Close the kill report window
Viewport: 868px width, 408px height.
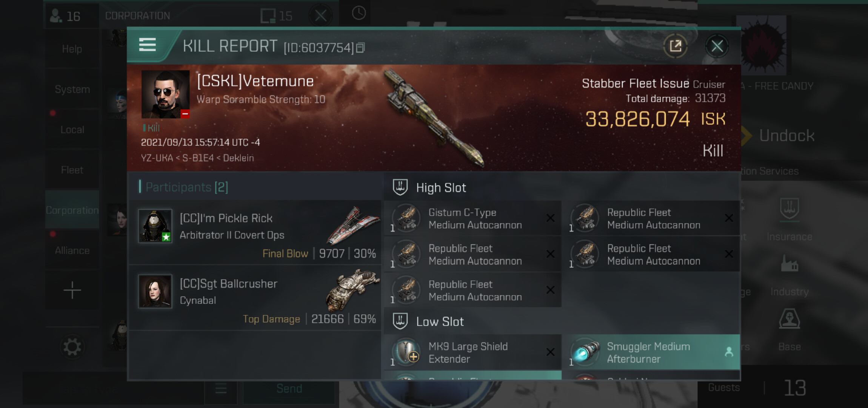pos(717,46)
